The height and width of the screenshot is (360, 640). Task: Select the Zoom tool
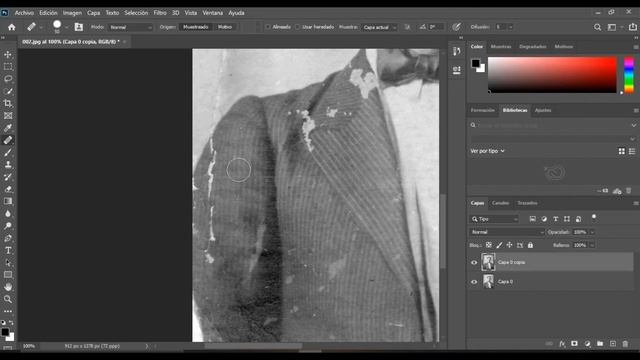point(8,299)
